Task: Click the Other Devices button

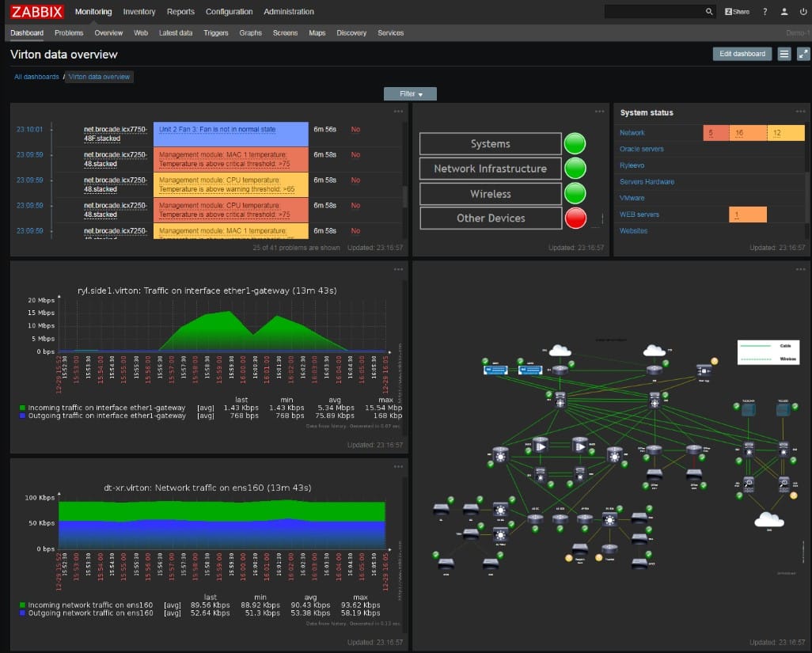Action: 491,218
